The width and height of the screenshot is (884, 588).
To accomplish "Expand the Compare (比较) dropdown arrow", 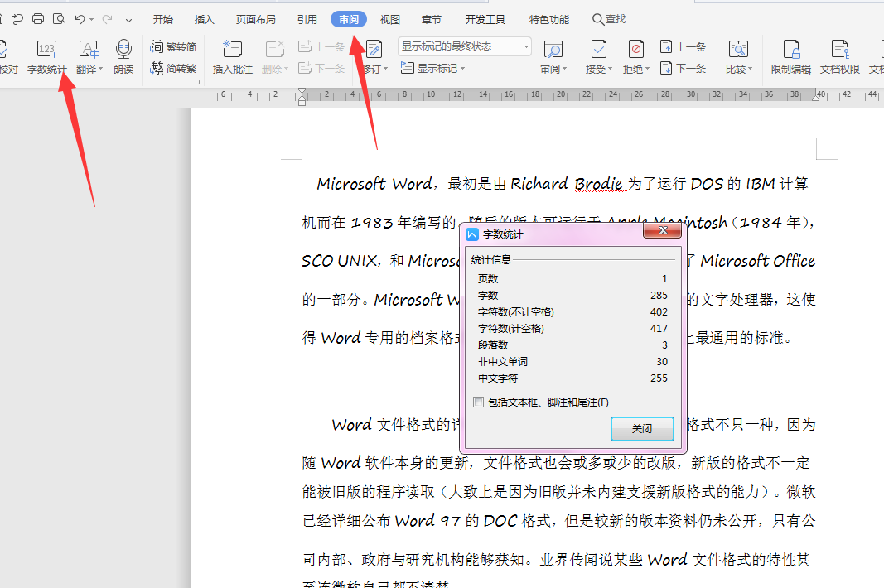I will pyautogui.click(x=751, y=69).
